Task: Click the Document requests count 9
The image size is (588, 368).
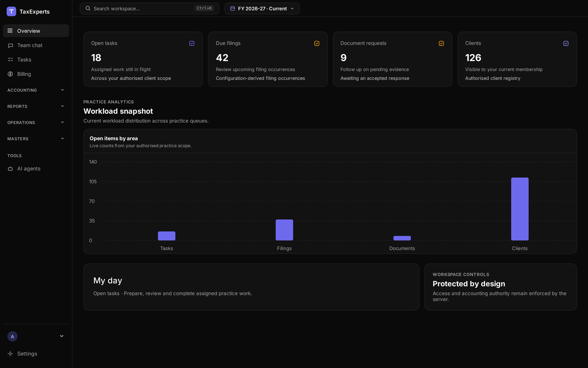Action: click(x=344, y=58)
